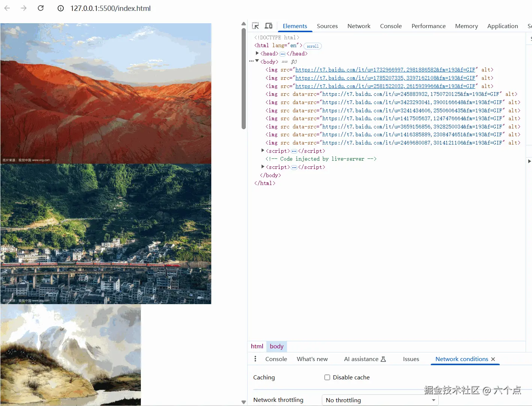Click the ellipsis badge in first script tag
This screenshot has width=532, height=406.
294,151
